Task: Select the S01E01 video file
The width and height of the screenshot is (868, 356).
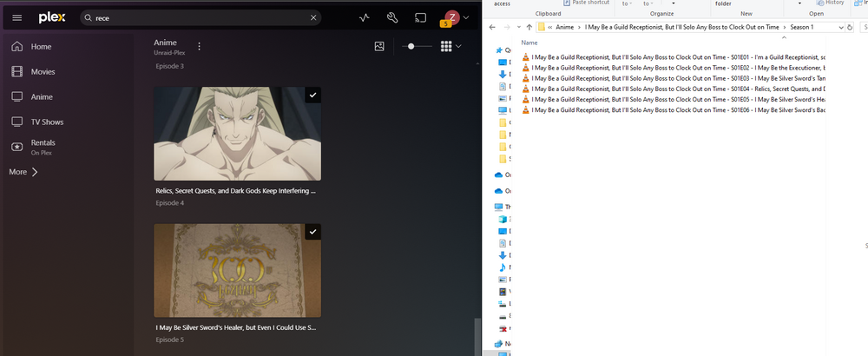Action: click(x=674, y=57)
